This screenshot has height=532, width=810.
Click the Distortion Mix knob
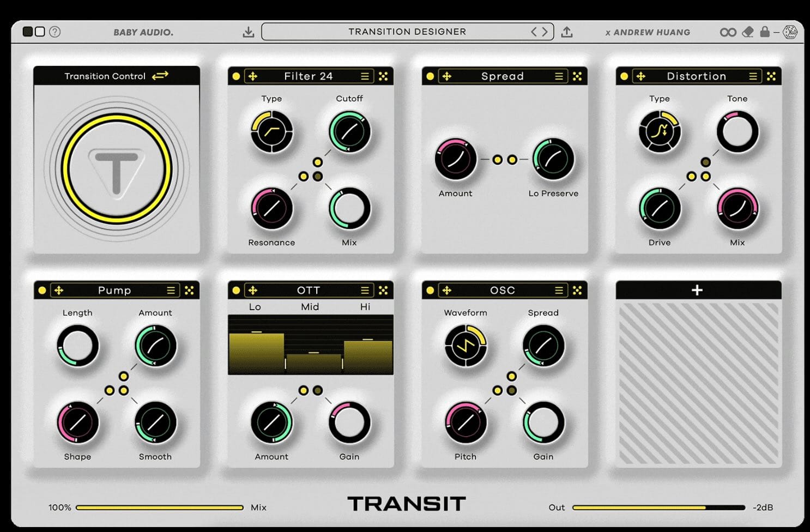tap(738, 209)
